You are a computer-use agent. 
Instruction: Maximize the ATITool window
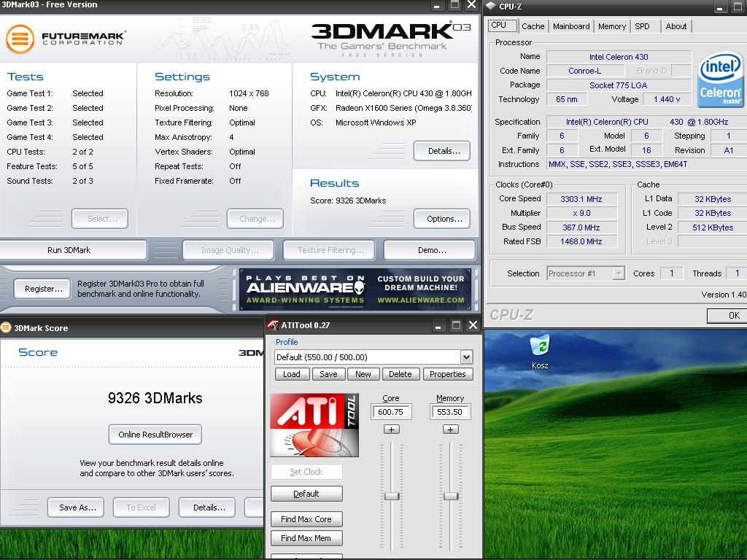click(x=456, y=325)
